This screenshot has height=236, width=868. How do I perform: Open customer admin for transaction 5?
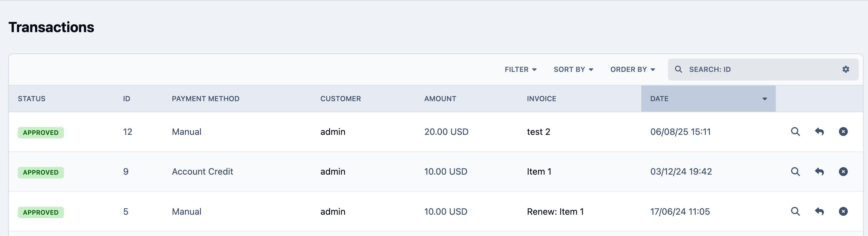tap(333, 212)
